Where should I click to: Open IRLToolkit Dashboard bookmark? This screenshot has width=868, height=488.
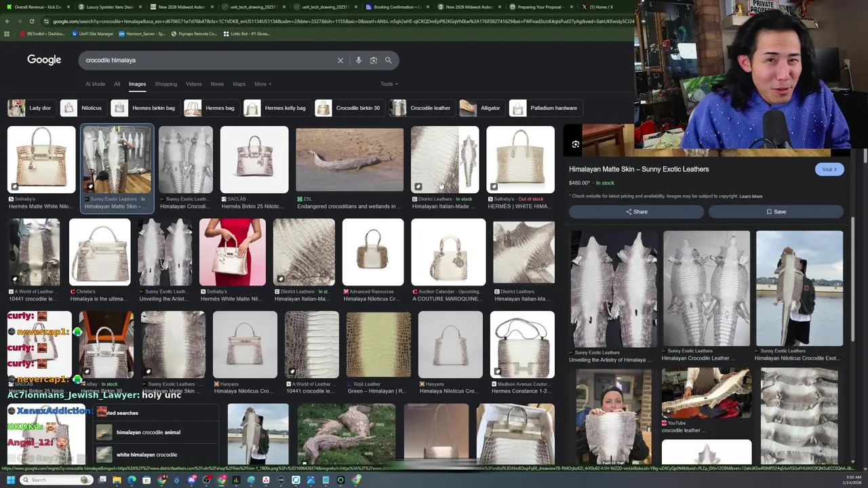(x=43, y=34)
